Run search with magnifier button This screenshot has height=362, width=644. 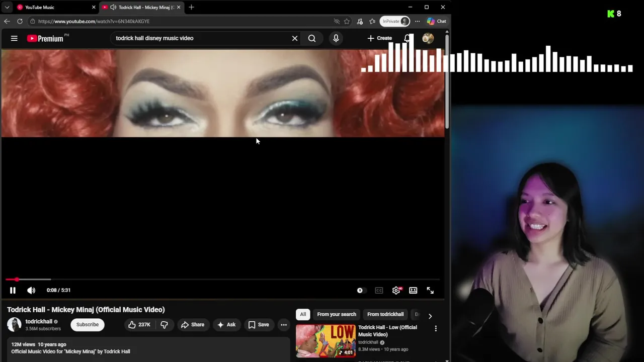click(x=312, y=38)
